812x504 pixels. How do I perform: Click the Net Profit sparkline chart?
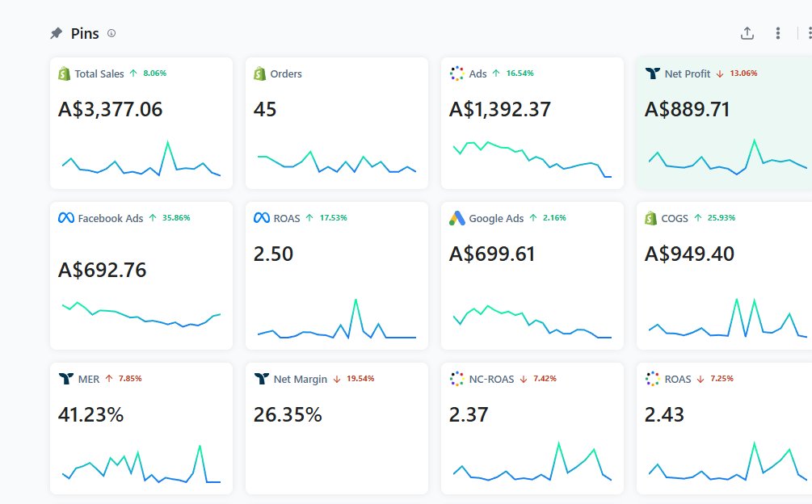tap(728, 157)
